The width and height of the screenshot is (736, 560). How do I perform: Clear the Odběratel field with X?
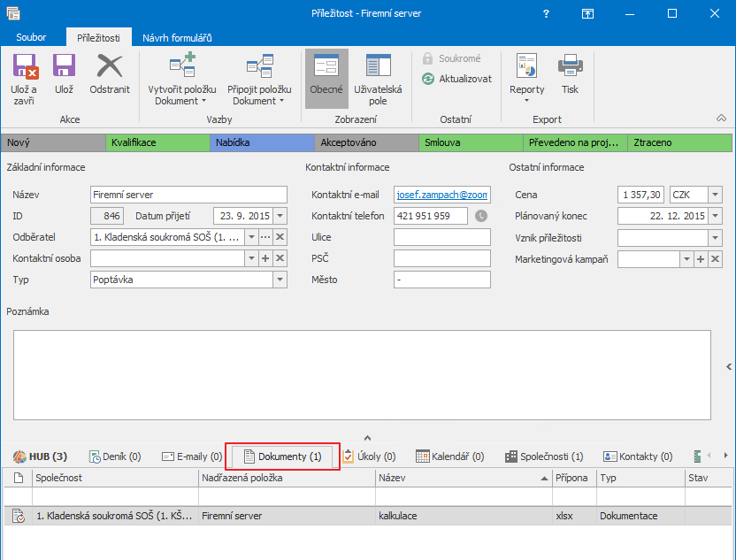pos(280,237)
